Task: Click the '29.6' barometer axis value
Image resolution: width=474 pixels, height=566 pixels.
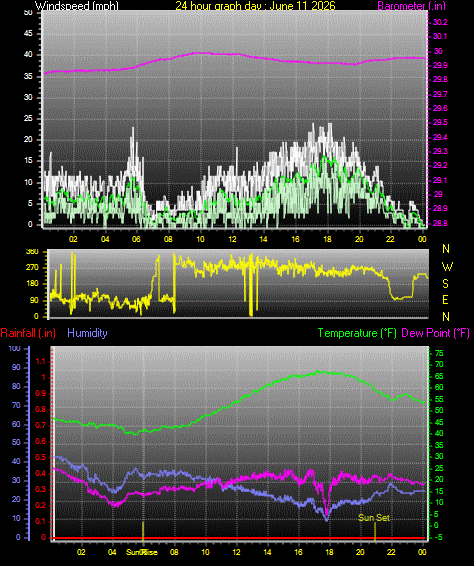Action: pyautogui.click(x=440, y=108)
